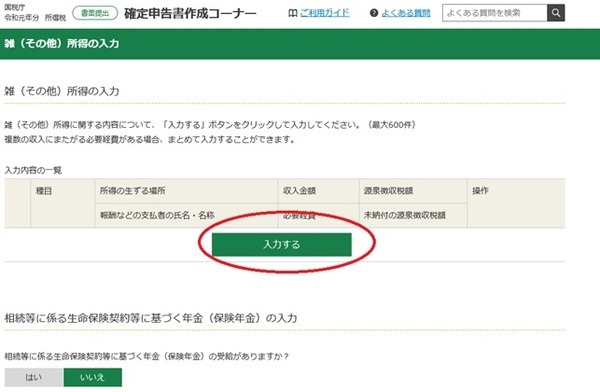The image size is (600, 392).
Task: Click the green 入力する button
Action: pos(282,244)
